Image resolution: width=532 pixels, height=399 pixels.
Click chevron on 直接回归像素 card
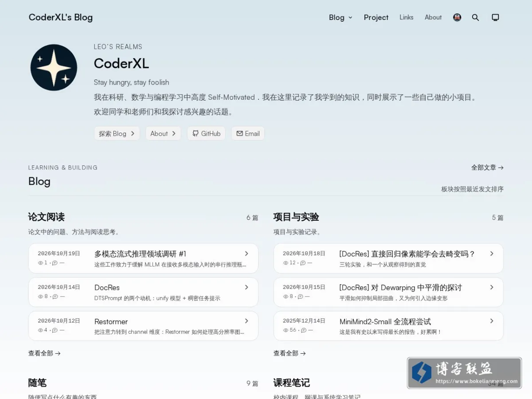[x=492, y=254]
